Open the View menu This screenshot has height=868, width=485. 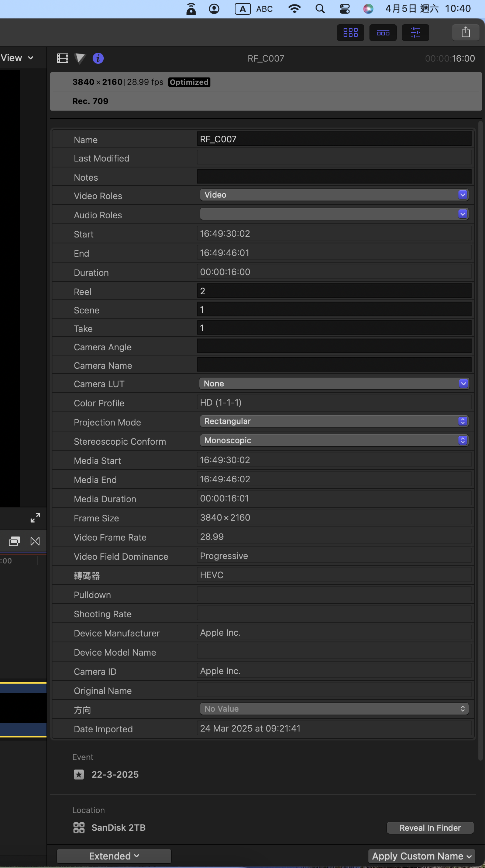pos(17,58)
